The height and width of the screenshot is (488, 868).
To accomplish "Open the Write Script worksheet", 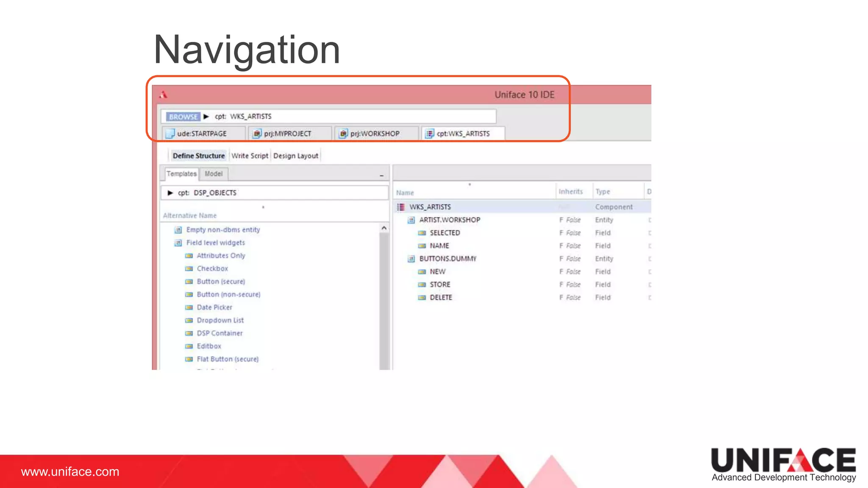I will click(x=250, y=156).
